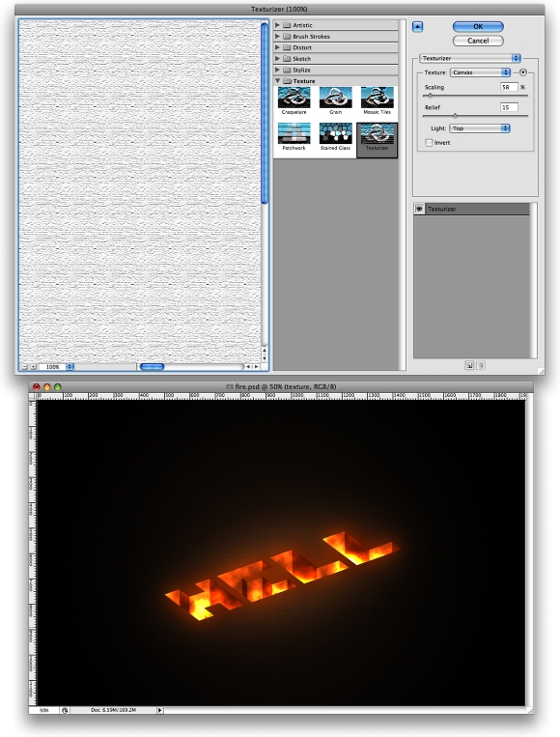Collapse the filter gallery with the blue arrow button
This screenshot has width=560, height=737.
click(417, 27)
